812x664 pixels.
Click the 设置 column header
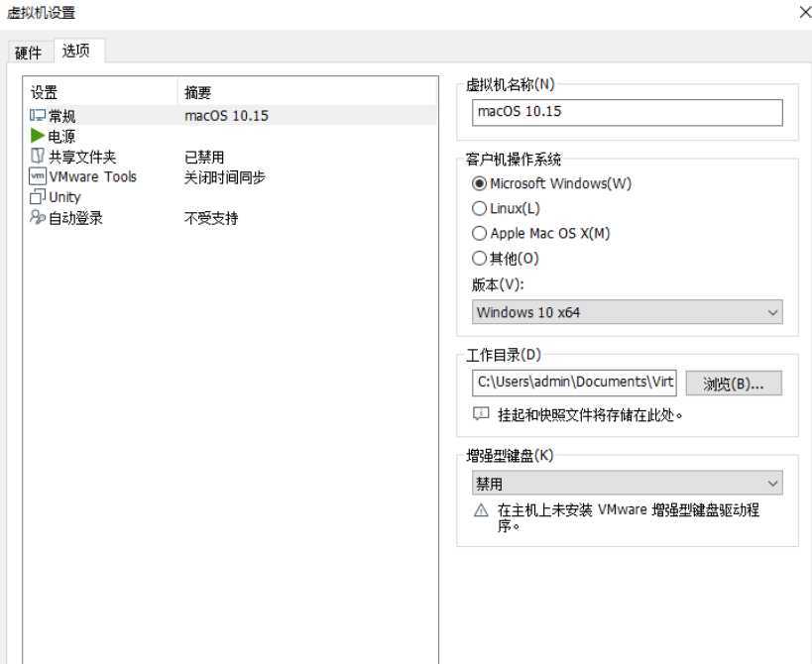tap(101, 92)
